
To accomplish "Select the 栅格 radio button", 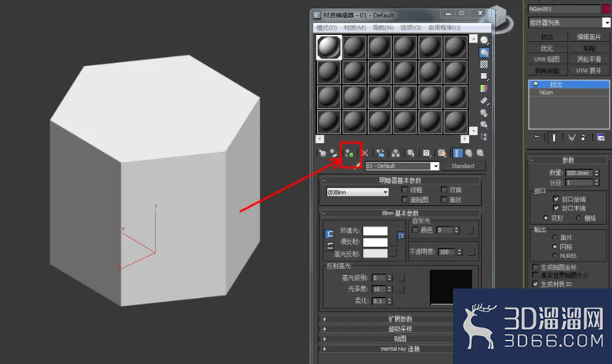I will point(579,218).
